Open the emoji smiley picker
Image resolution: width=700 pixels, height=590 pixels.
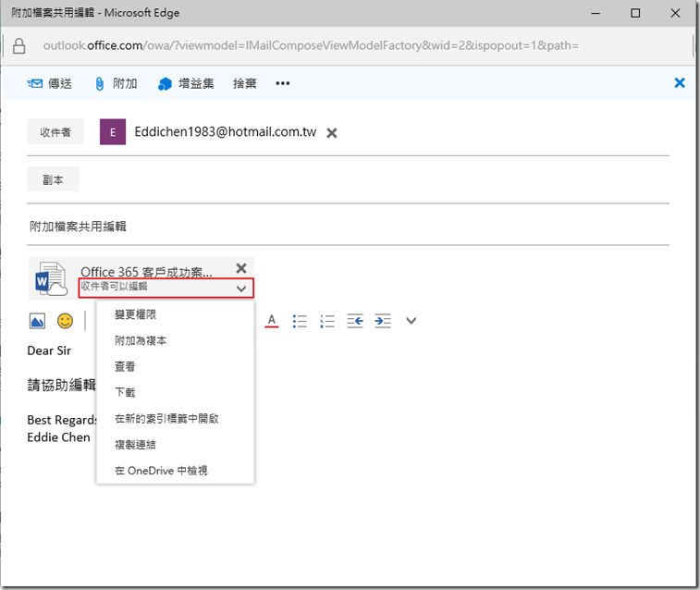(65, 321)
